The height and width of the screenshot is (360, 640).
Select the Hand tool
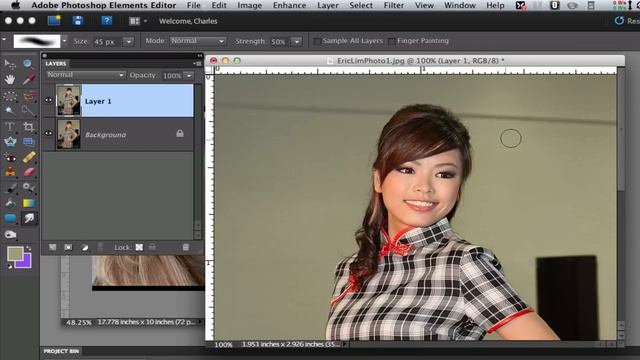point(10,80)
